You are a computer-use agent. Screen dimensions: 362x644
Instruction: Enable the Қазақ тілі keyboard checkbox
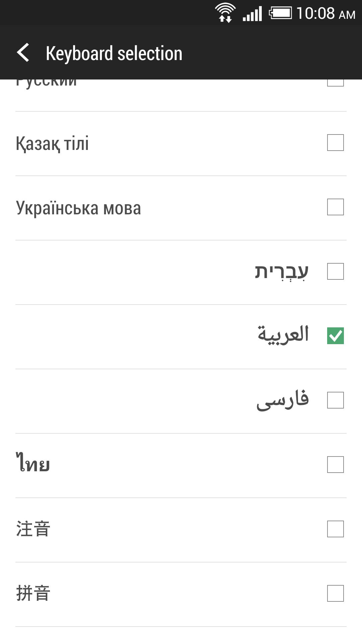[335, 143]
